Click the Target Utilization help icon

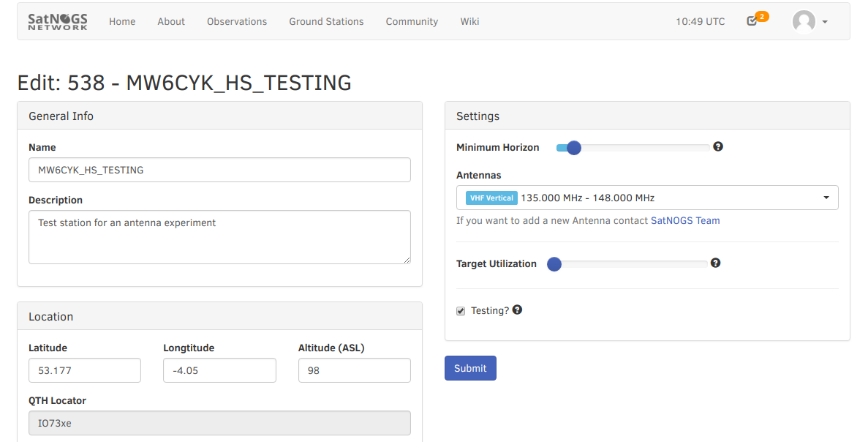pos(716,263)
